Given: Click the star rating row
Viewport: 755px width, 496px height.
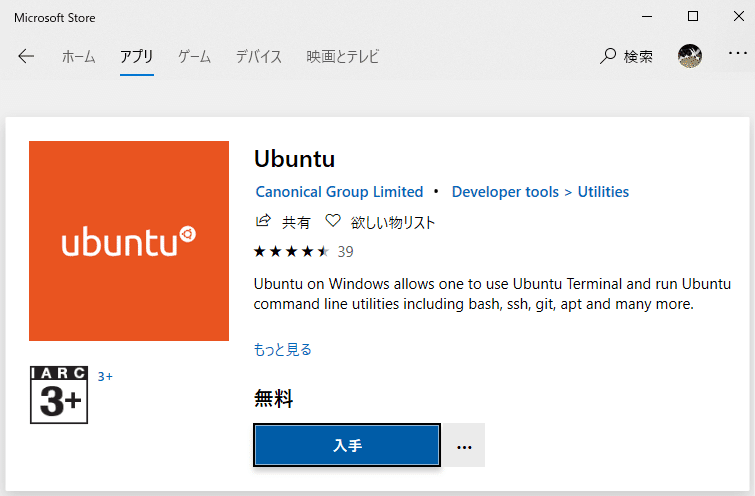Looking at the screenshot, I should point(291,251).
